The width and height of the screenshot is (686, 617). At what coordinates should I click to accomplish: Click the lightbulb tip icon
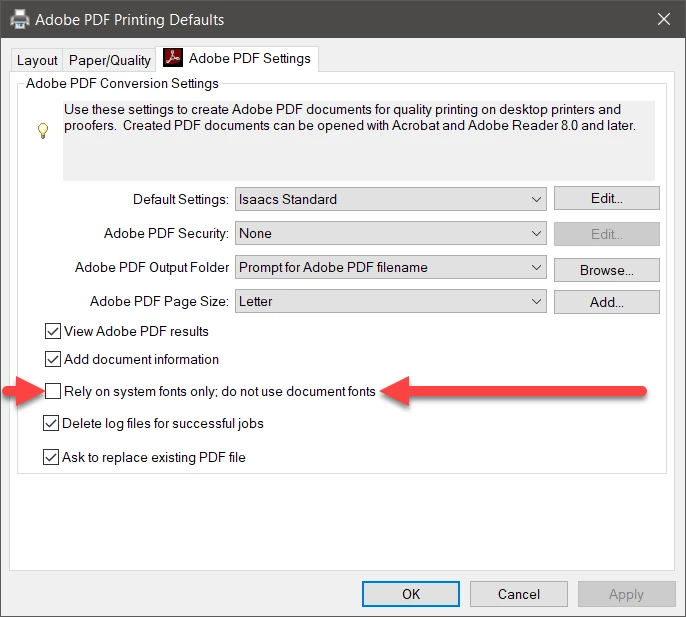tap(43, 130)
